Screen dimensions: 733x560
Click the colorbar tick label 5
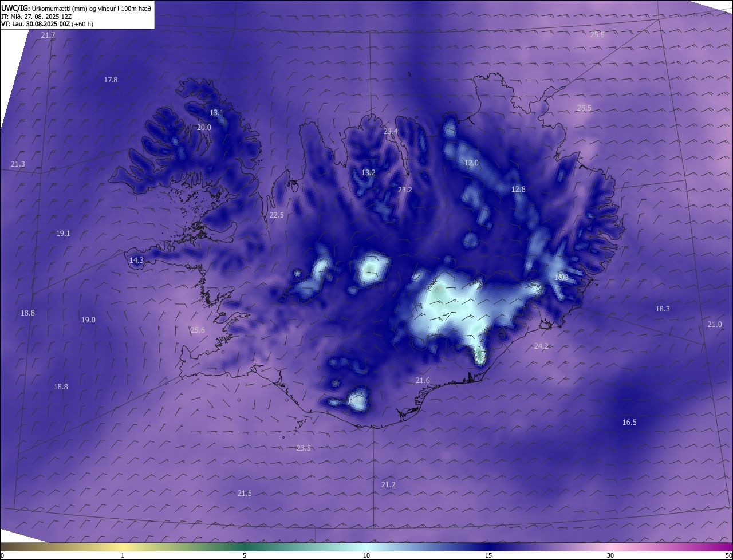point(245,556)
